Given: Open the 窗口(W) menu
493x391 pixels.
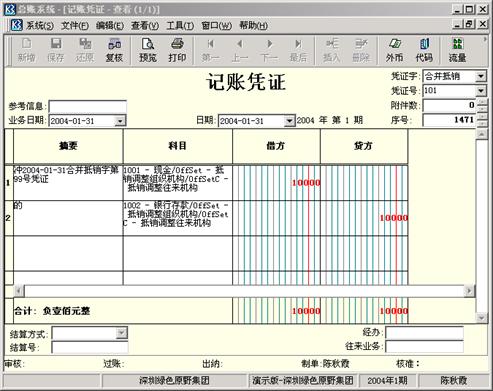Looking at the screenshot, I should click(216, 25).
